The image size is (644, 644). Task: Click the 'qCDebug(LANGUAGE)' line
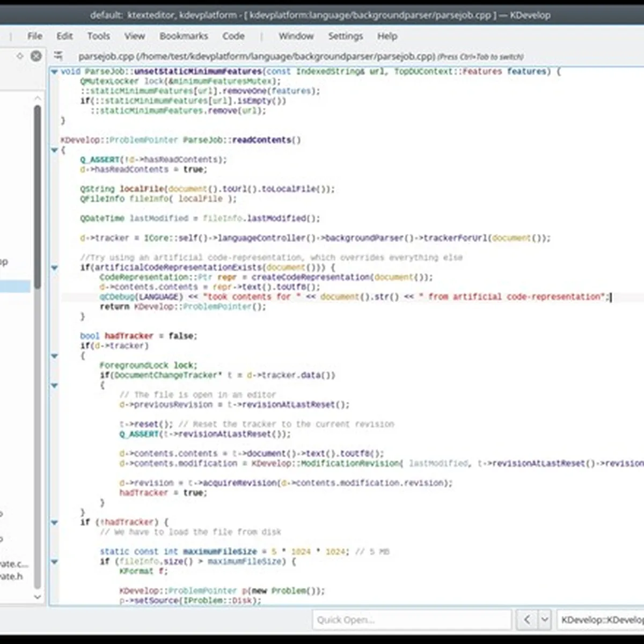(355, 297)
